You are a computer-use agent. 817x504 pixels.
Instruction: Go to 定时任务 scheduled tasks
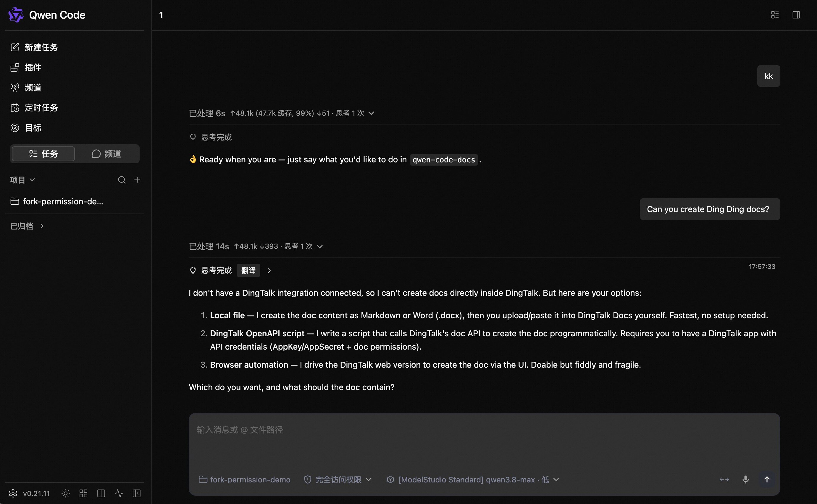(x=75, y=108)
